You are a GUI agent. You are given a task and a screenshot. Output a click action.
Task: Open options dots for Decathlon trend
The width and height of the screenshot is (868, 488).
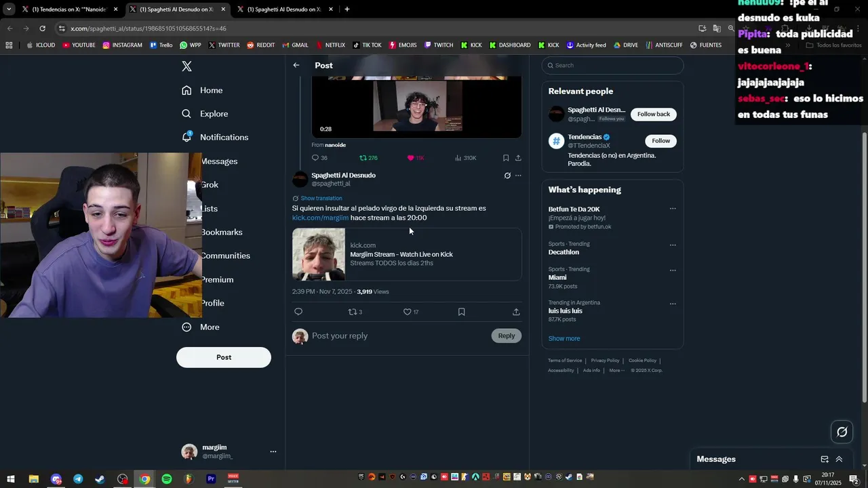(673, 245)
